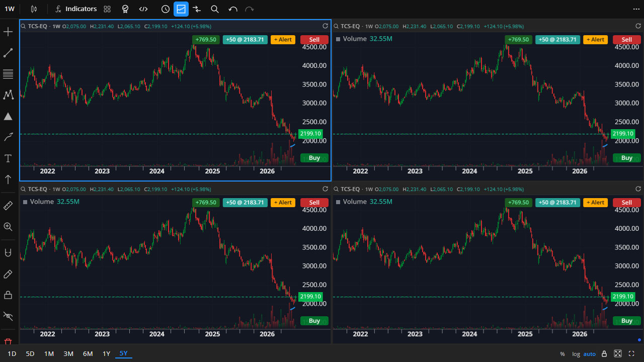
Task: Click Sell in the top-left chart
Action: pos(314,40)
